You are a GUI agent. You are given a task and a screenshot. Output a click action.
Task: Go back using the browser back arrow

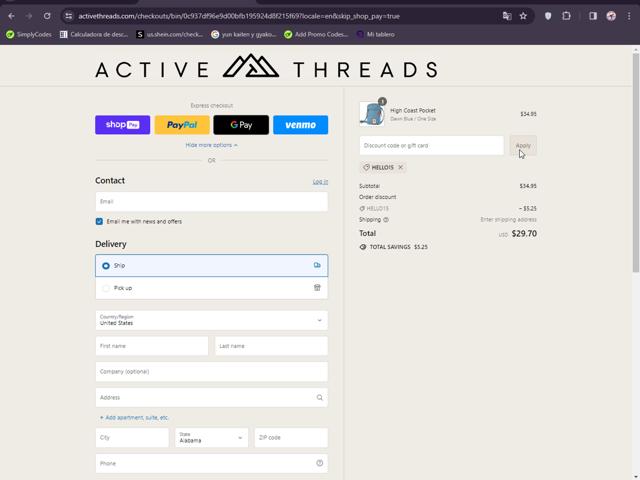11,16
